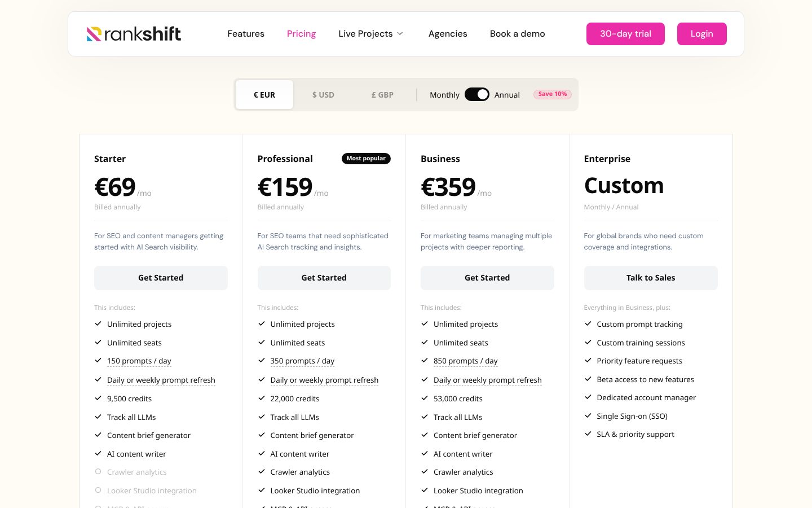Click Starter's Daily or weekly prompt refresh
This screenshot has width=812, height=508.
[161, 380]
